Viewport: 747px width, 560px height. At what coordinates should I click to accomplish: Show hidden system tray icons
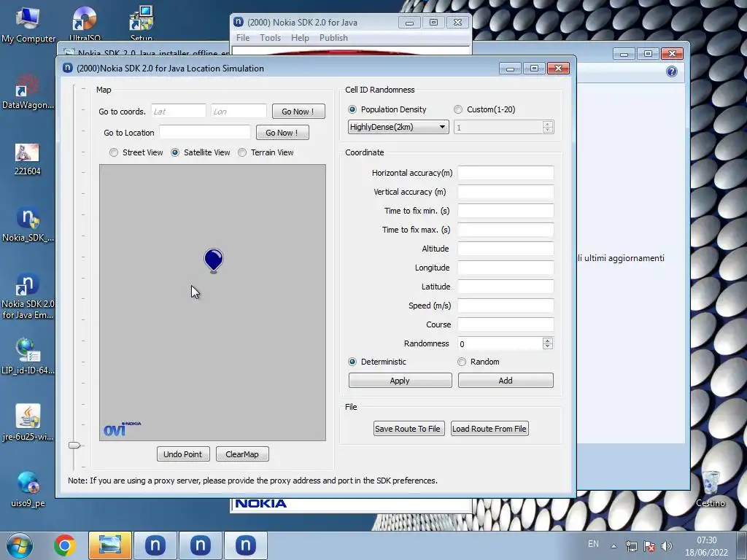point(614,546)
